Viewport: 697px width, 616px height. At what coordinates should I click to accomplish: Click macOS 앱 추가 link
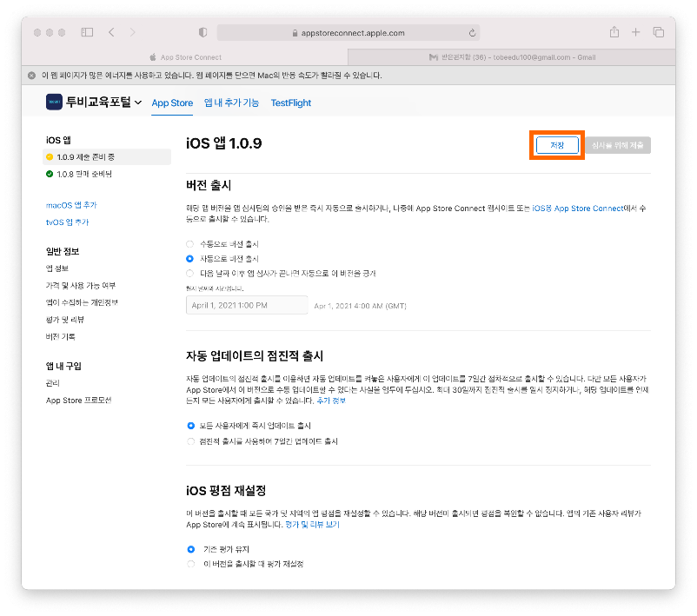tap(71, 205)
